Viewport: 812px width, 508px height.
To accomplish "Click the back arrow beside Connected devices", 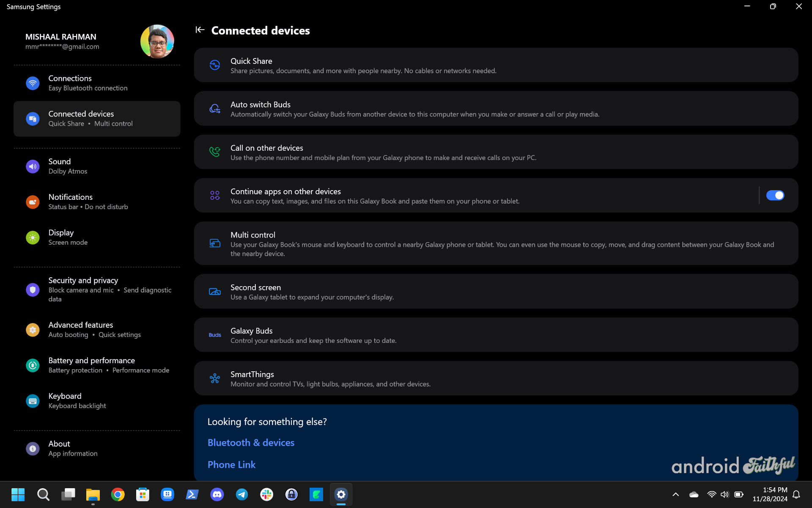I will (x=200, y=30).
